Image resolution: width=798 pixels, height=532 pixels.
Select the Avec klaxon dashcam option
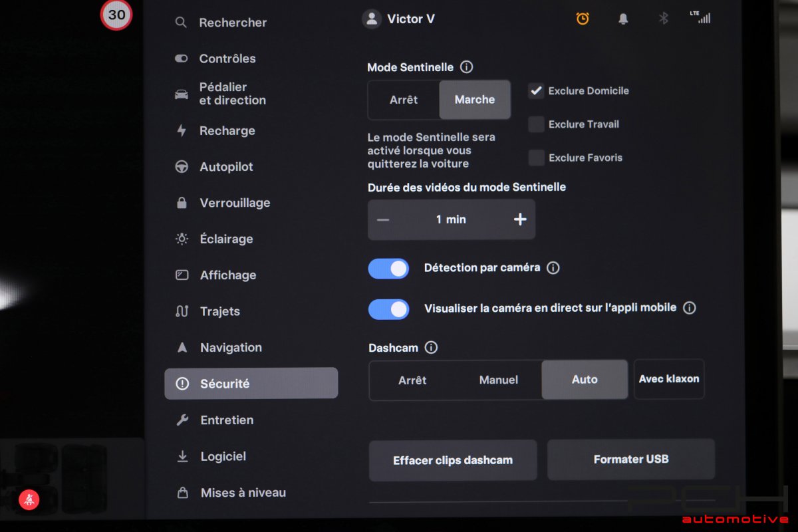(x=669, y=379)
